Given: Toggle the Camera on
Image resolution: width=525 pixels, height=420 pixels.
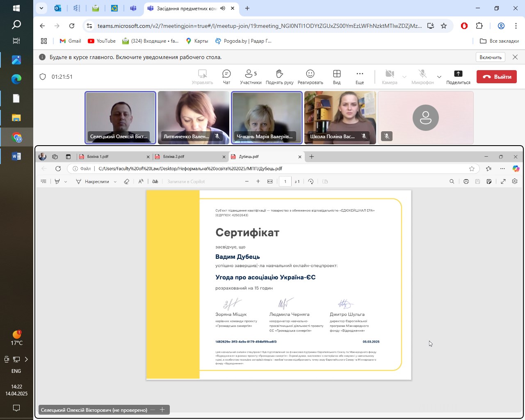Looking at the screenshot, I should (390, 76).
